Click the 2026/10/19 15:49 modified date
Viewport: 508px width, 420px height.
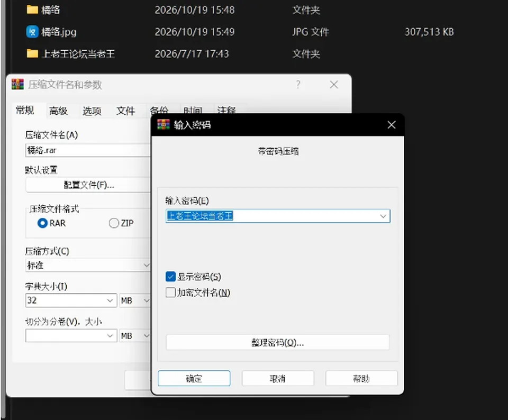coord(195,32)
